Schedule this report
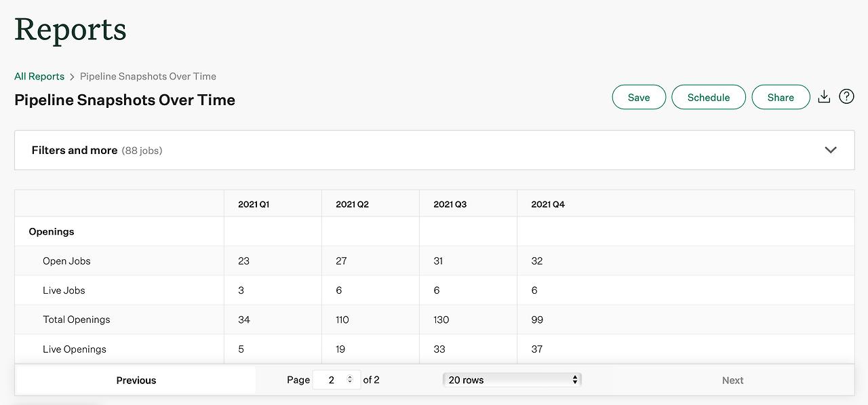 click(x=709, y=97)
